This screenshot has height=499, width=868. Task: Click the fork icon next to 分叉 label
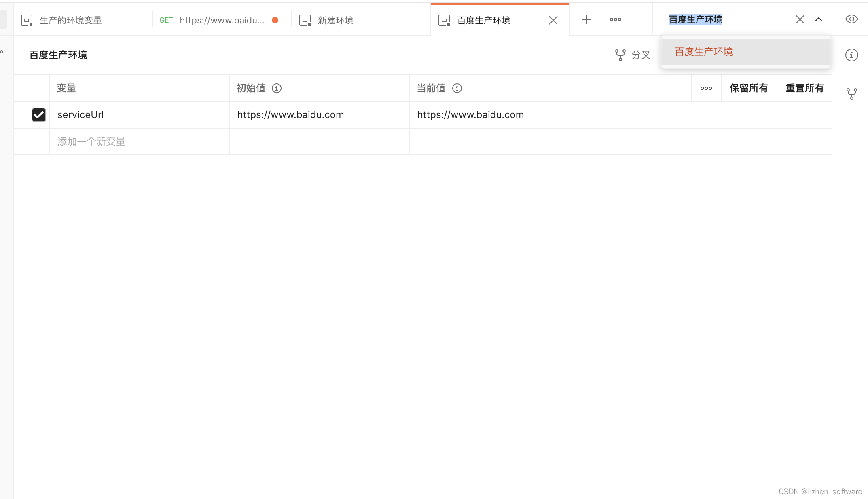tap(620, 55)
